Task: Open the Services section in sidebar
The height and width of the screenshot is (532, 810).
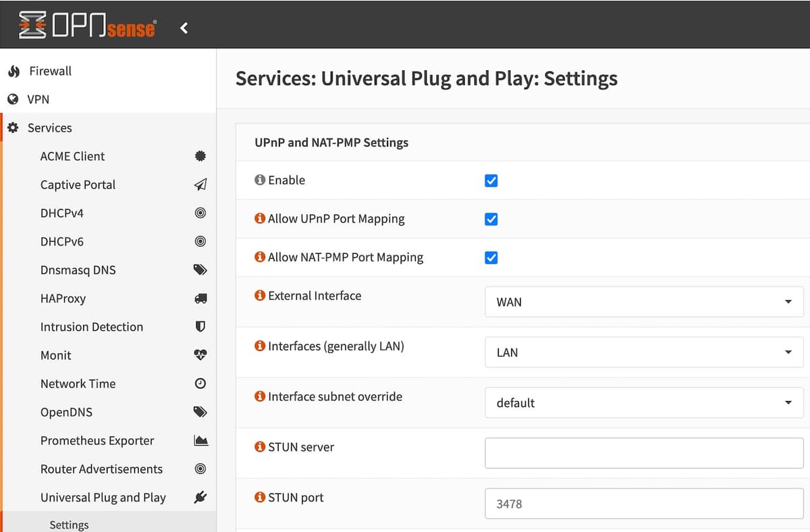Action: pyautogui.click(x=49, y=128)
